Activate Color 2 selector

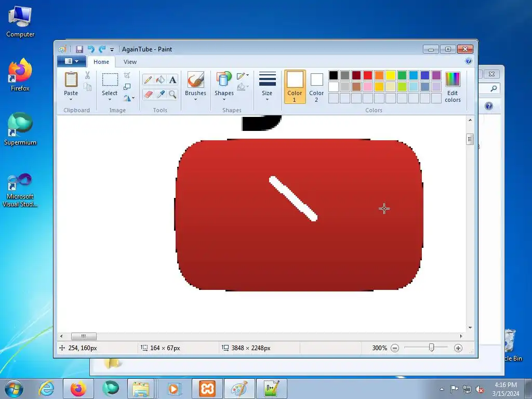click(x=316, y=87)
